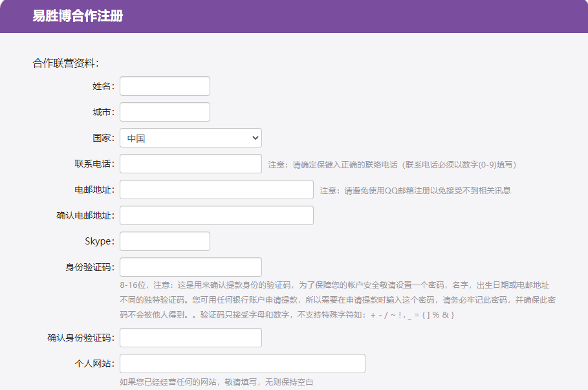Click the 个人网站 personal website field
The image size is (588, 390).
(242, 363)
